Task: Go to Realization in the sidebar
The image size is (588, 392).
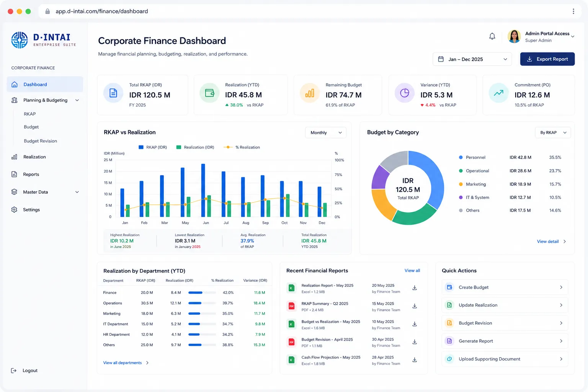Action: 34,157
